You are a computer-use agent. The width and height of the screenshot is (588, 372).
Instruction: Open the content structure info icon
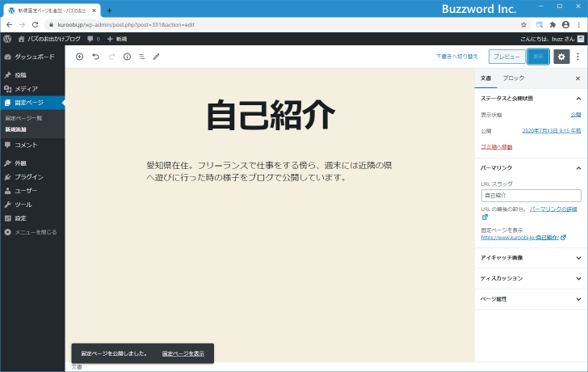point(127,57)
